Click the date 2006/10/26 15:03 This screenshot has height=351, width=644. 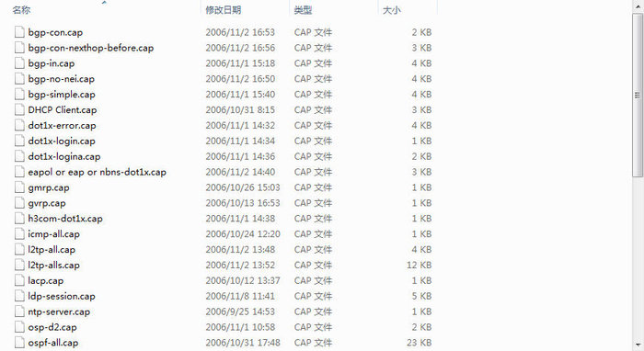pos(243,187)
